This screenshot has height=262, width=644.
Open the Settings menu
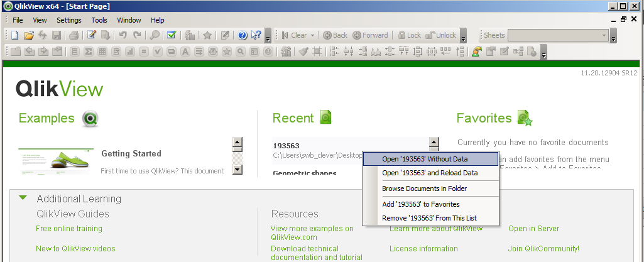pyautogui.click(x=69, y=20)
